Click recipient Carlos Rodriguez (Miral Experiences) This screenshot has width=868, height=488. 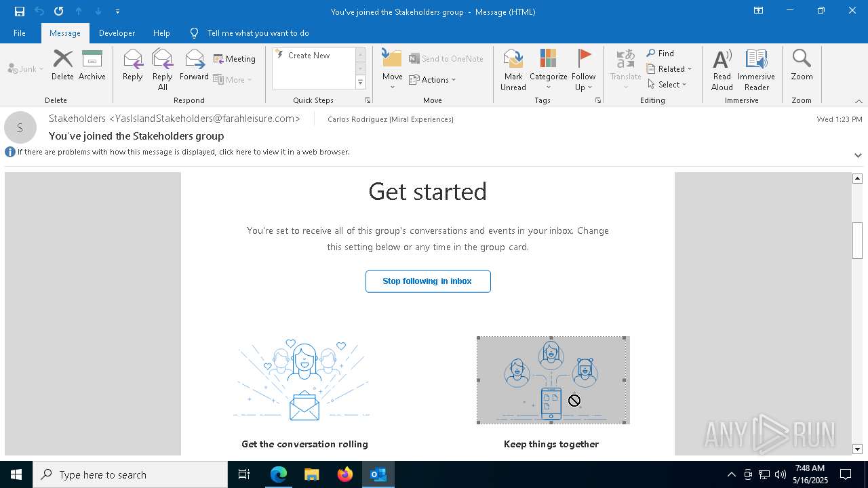tap(391, 119)
